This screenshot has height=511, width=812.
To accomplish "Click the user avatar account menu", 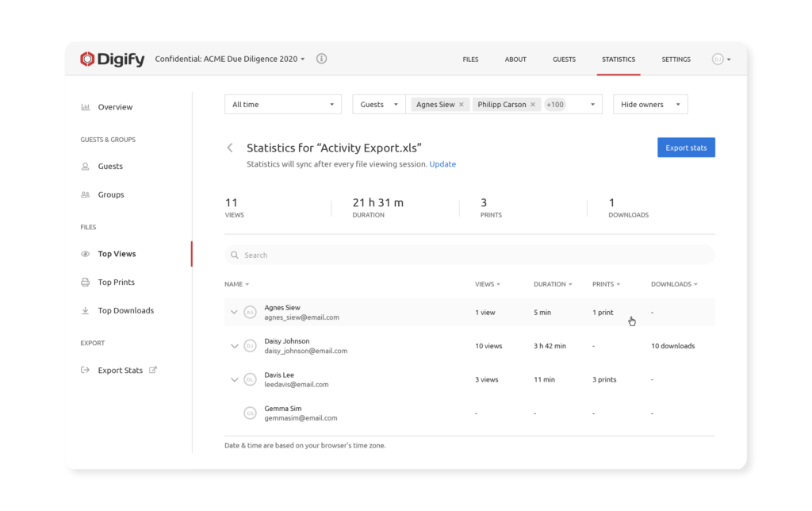I will (720, 60).
